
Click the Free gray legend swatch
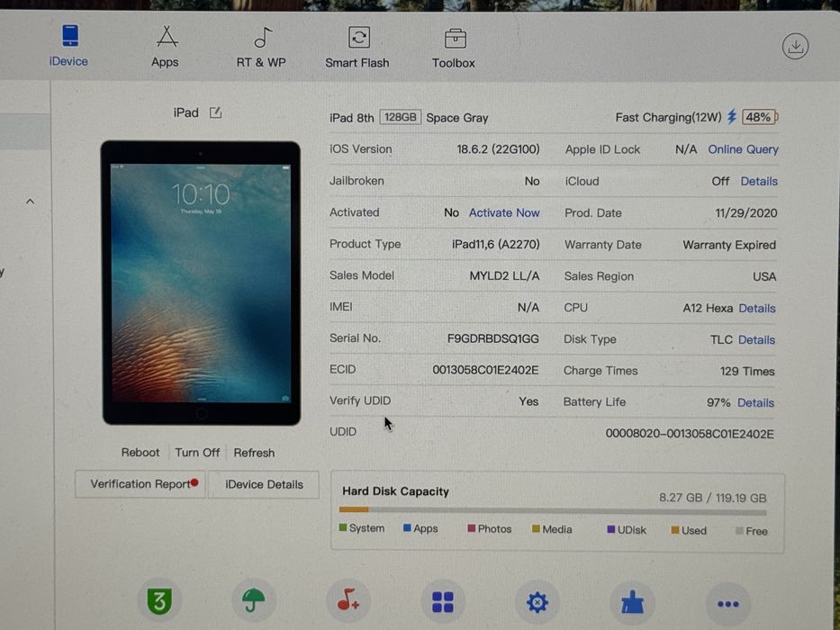coord(739,530)
